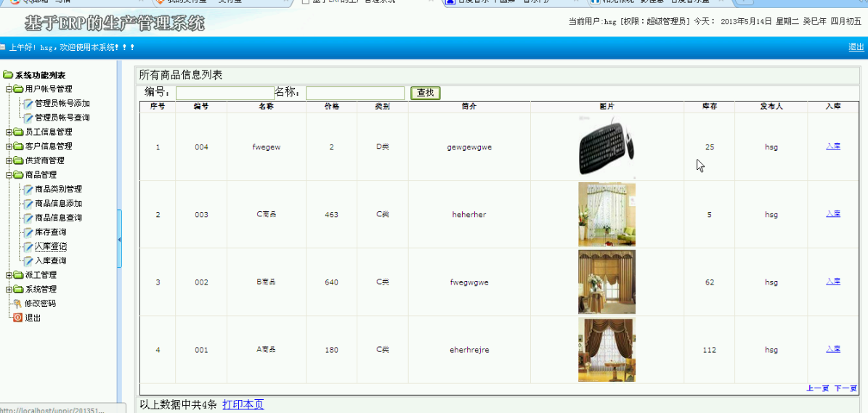Viewport: 868px width, 413px height.
Task: Click the 员工信息管理 folder icon
Action: (18, 132)
